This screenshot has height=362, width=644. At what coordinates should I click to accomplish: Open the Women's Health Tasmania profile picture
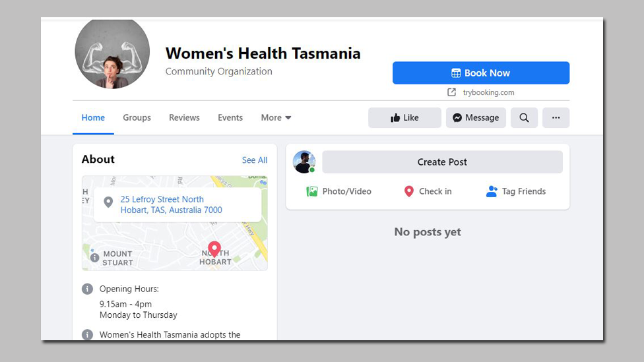click(x=112, y=53)
